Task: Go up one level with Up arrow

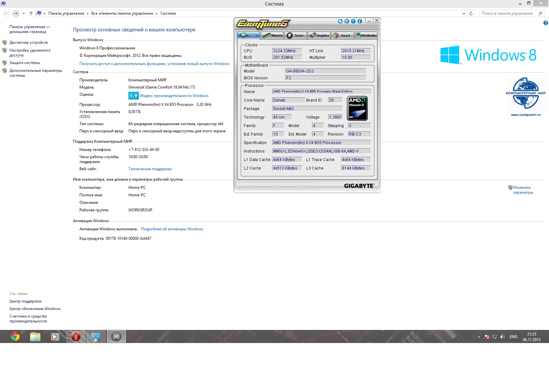Action: pos(31,13)
